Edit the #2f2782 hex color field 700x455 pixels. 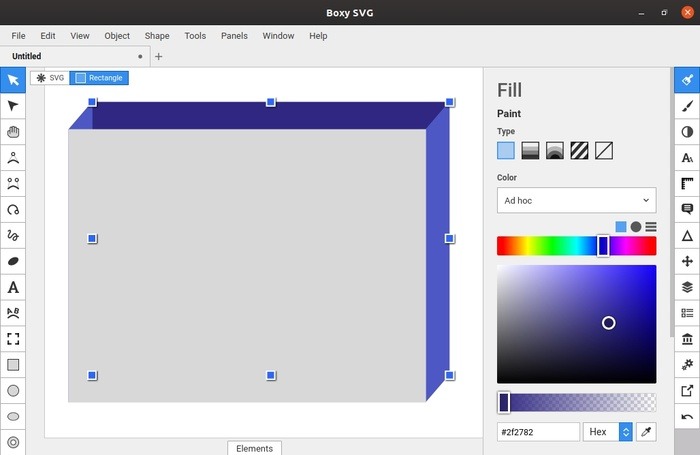click(x=538, y=432)
